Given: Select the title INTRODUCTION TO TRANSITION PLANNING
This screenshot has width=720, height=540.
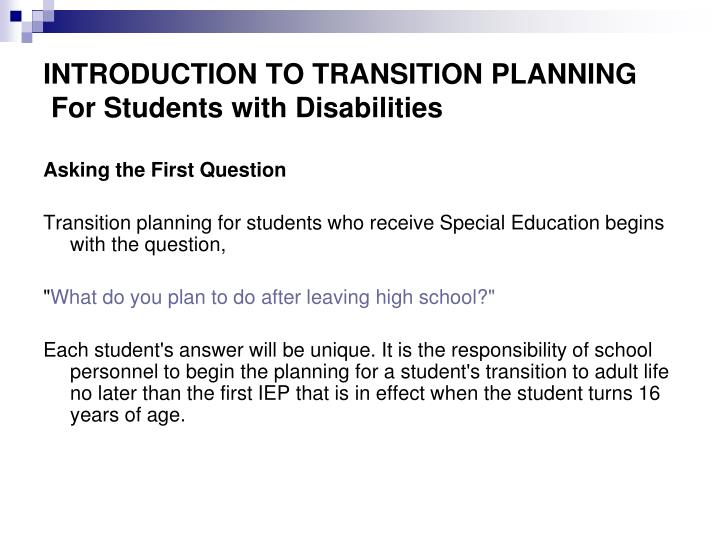Looking at the screenshot, I should [340, 74].
